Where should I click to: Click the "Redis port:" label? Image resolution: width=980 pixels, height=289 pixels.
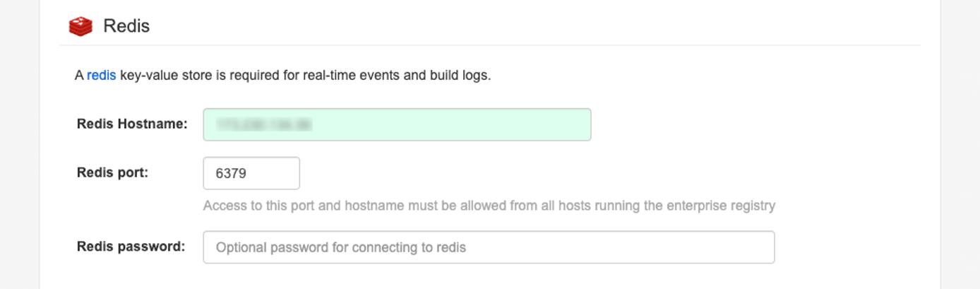click(x=112, y=173)
